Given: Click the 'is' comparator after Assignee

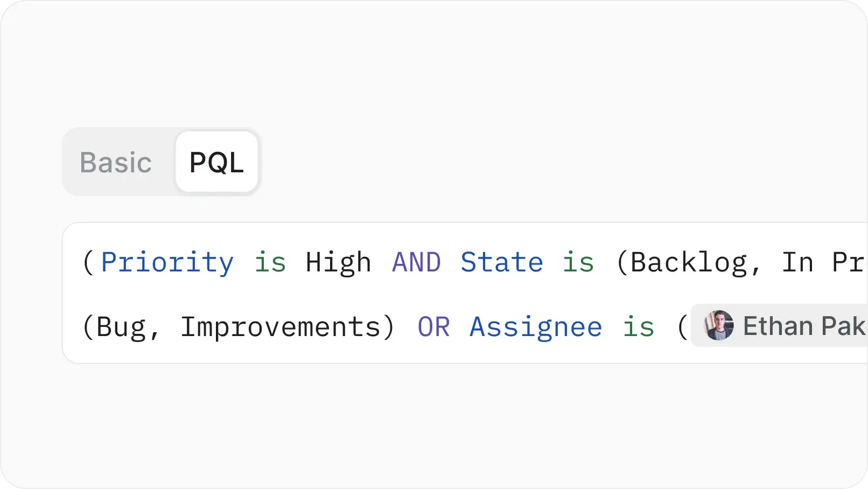Looking at the screenshot, I should point(638,326).
